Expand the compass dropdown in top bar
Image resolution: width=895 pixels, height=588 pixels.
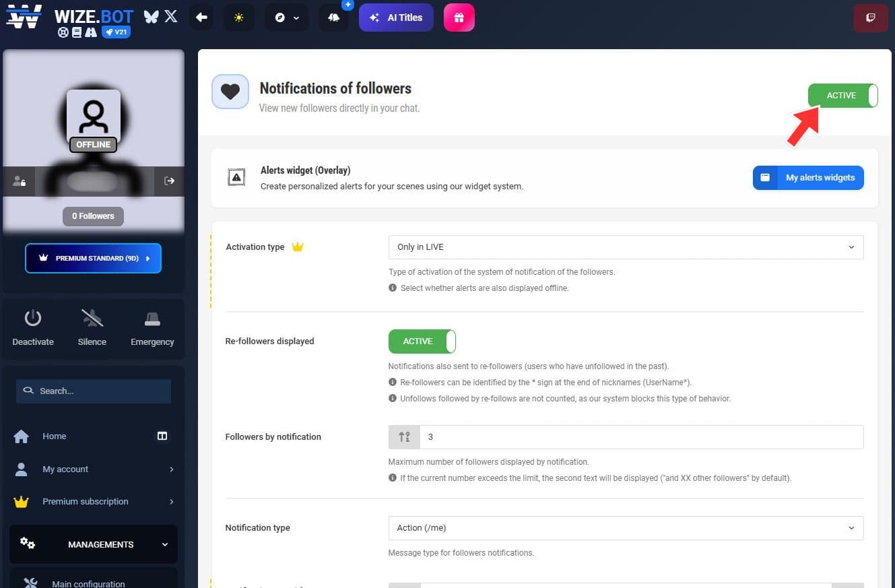tap(287, 18)
